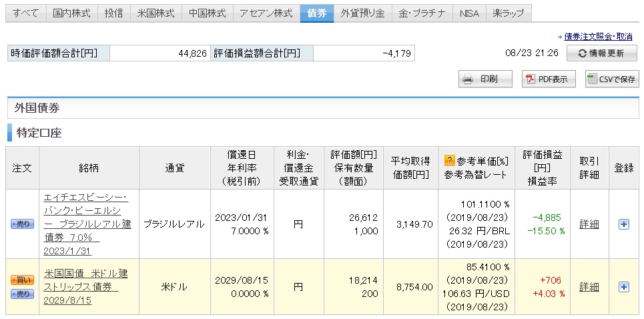
Task: Open 債券注文照会・取消 link
Action: [x=598, y=37]
